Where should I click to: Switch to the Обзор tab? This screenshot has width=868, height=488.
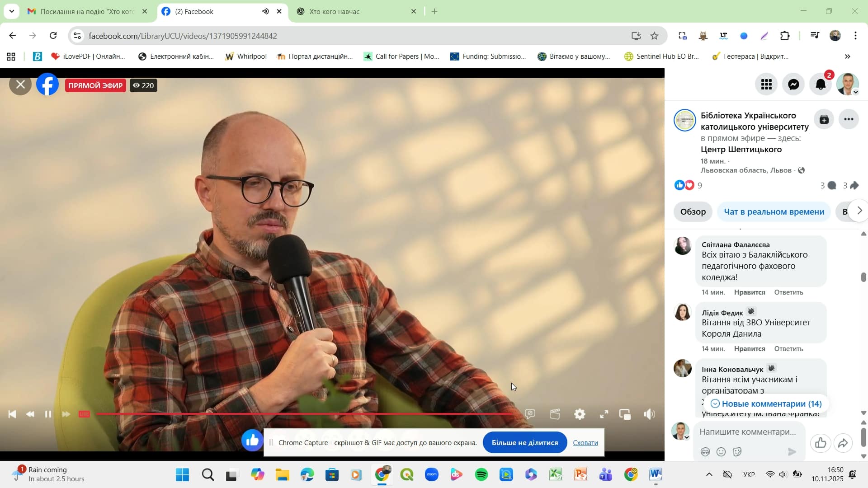pyautogui.click(x=693, y=212)
